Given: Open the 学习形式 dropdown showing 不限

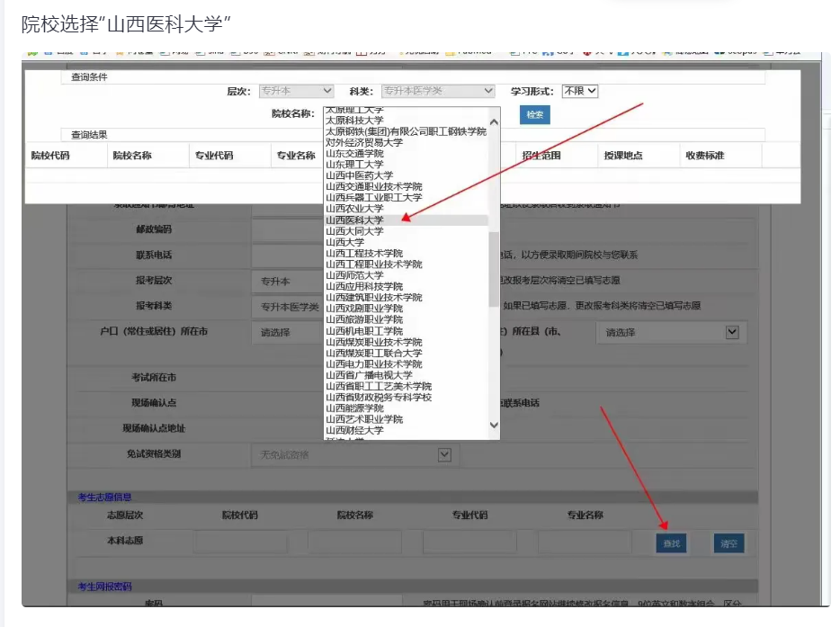Looking at the screenshot, I should tap(580, 91).
